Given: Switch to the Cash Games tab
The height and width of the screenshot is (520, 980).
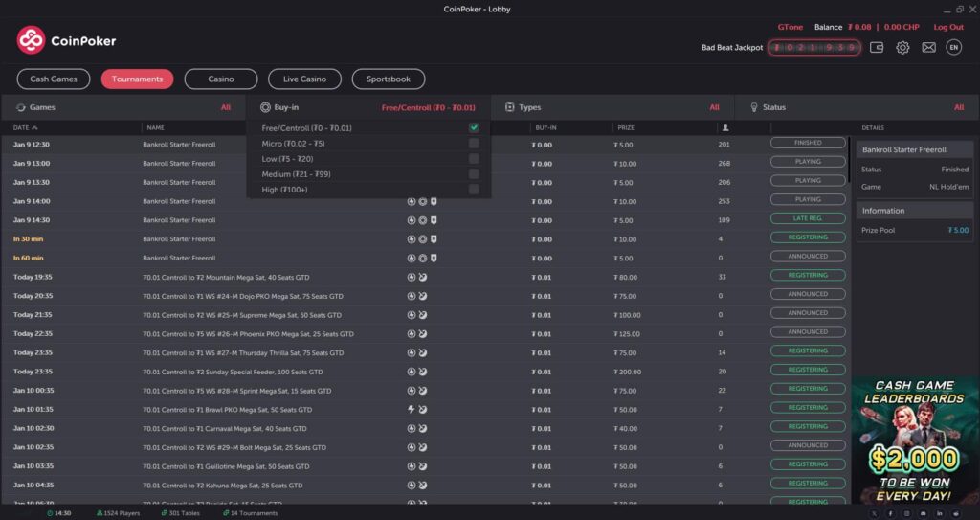Looking at the screenshot, I should [x=54, y=79].
